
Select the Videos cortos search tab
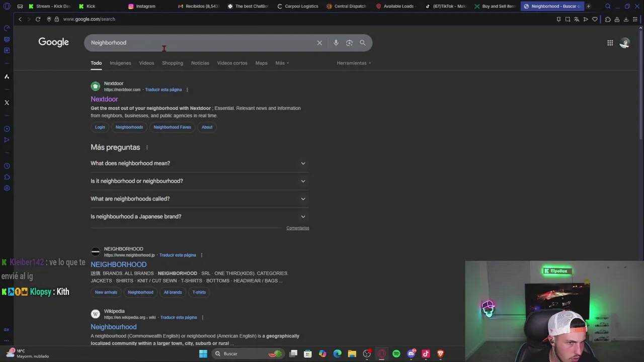[232, 63]
